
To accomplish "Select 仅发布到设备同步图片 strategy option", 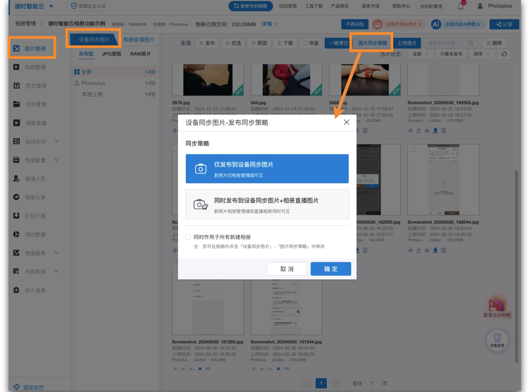I will 267,169.
